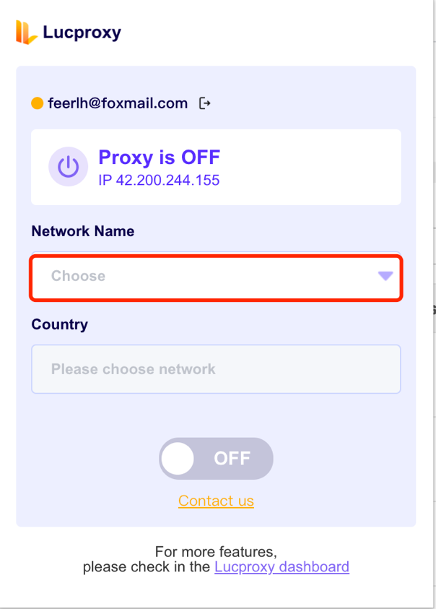The height and width of the screenshot is (610, 437).
Task: Open the Lucproxy dashboard link
Action: click(282, 567)
